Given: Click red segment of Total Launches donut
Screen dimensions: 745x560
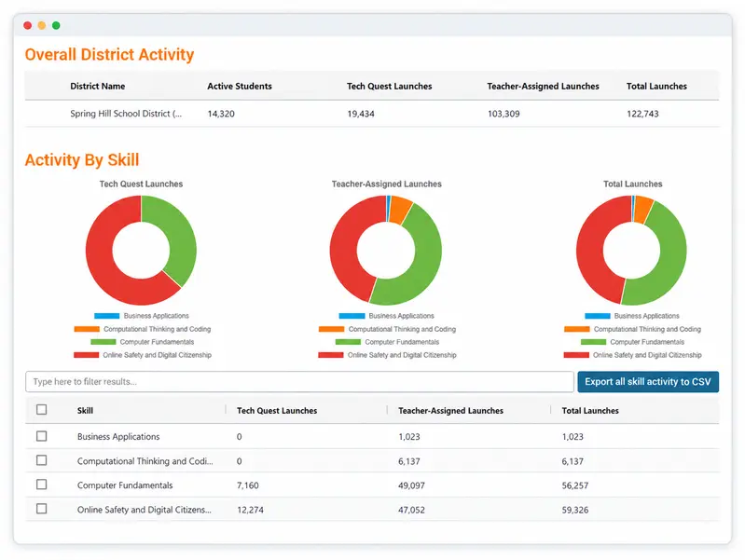Looking at the screenshot, I should 590,247.
